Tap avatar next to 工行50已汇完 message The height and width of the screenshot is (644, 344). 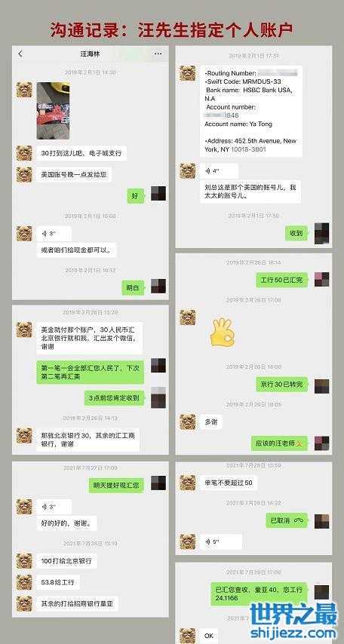322,279
